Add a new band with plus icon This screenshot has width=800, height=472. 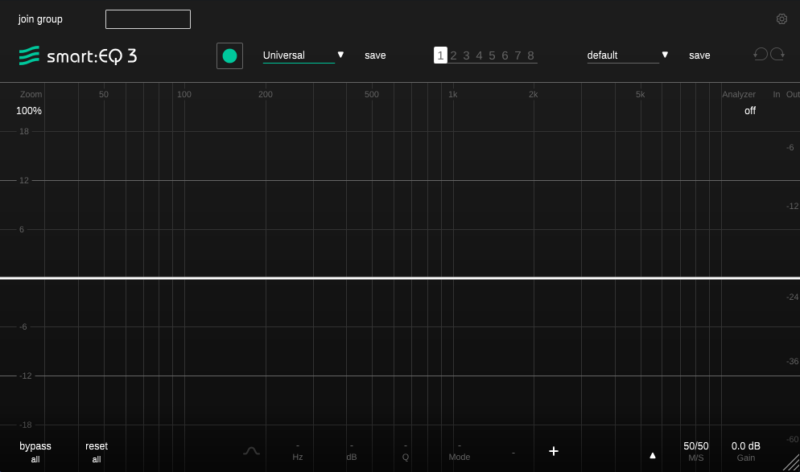tap(553, 451)
